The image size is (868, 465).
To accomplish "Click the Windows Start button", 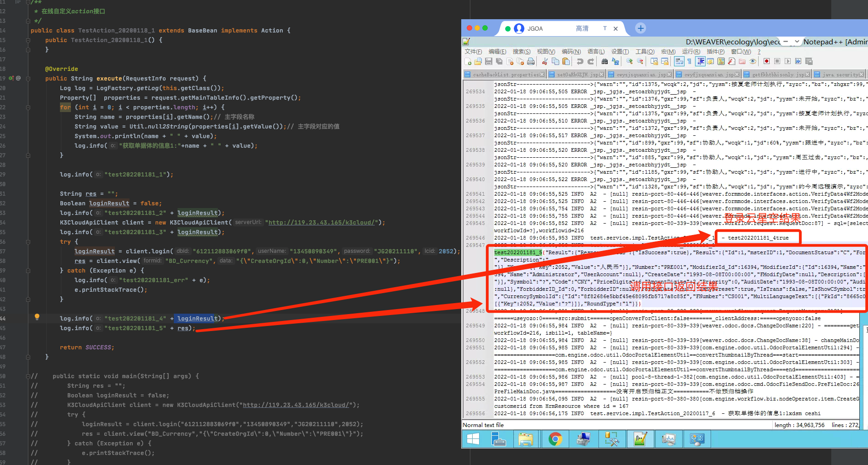I will (473, 439).
